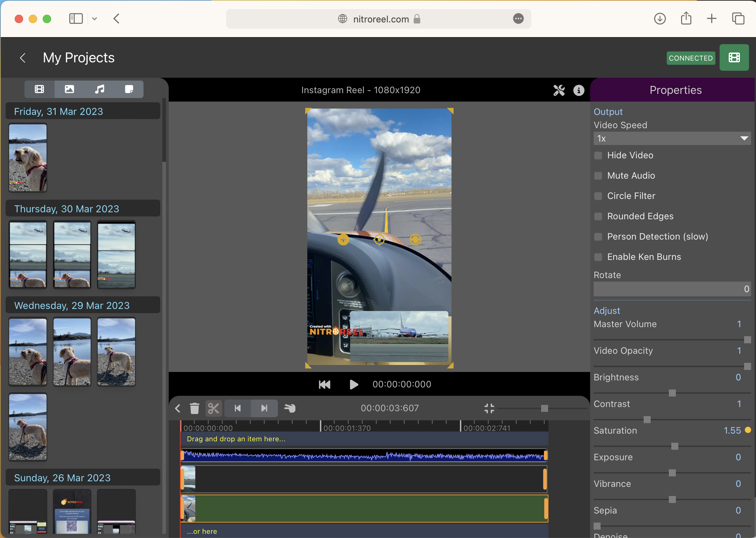This screenshot has width=756, height=538.
Task: Enable Person Detection (slow) checkbox
Action: click(598, 237)
